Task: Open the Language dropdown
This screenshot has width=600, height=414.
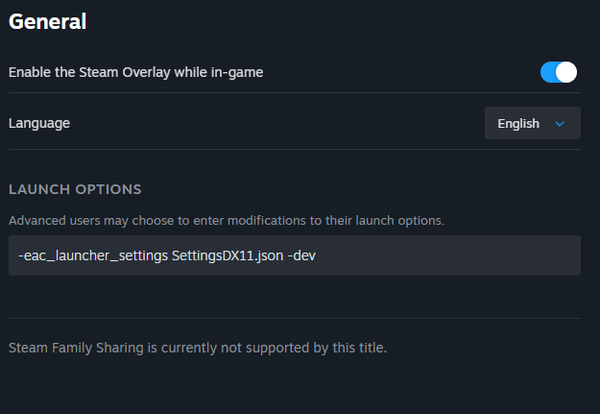Action: (532, 124)
